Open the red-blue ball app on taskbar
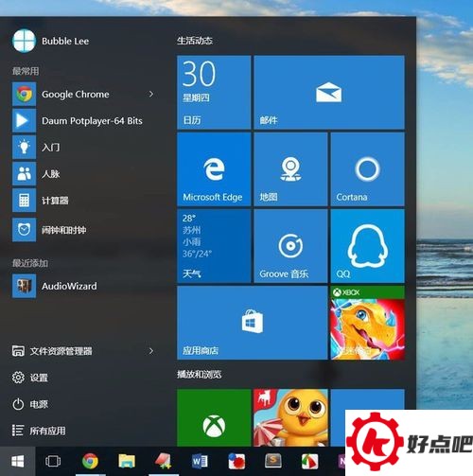The height and width of the screenshot is (476, 473). [236, 462]
